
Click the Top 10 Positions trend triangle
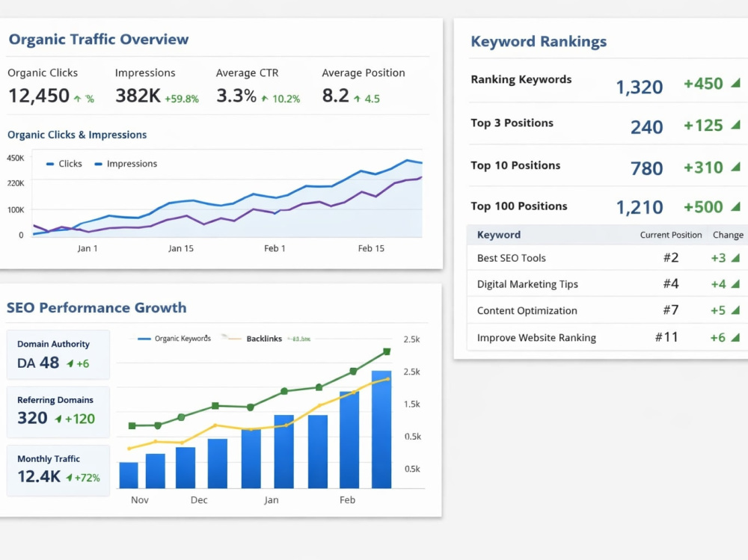735,167
